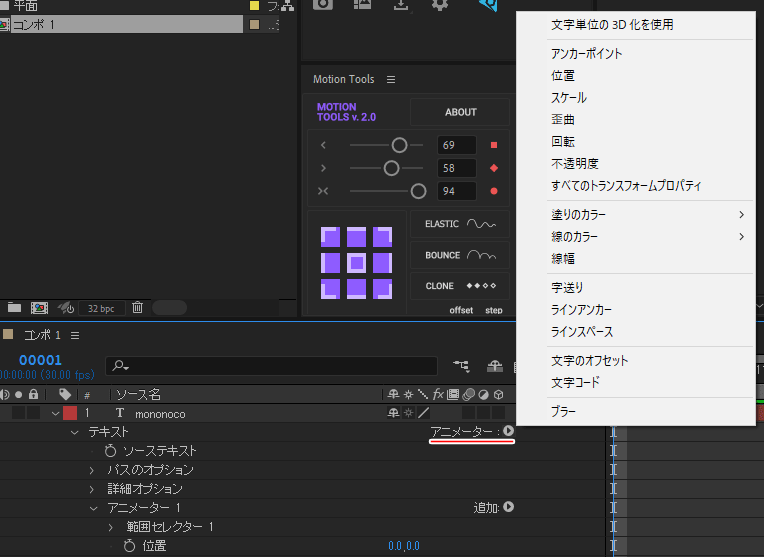Click the red diamond keyframe icon
Viewport: 764px width, 557px height.
tap(493, 168)
